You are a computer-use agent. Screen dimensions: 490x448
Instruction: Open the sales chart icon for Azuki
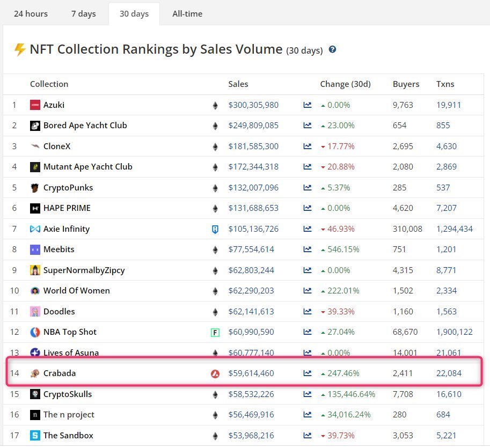click(308, 105)
